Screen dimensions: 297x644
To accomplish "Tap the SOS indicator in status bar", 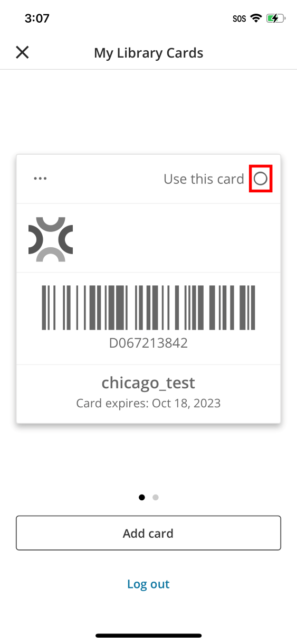I will (x=239, y=18).
